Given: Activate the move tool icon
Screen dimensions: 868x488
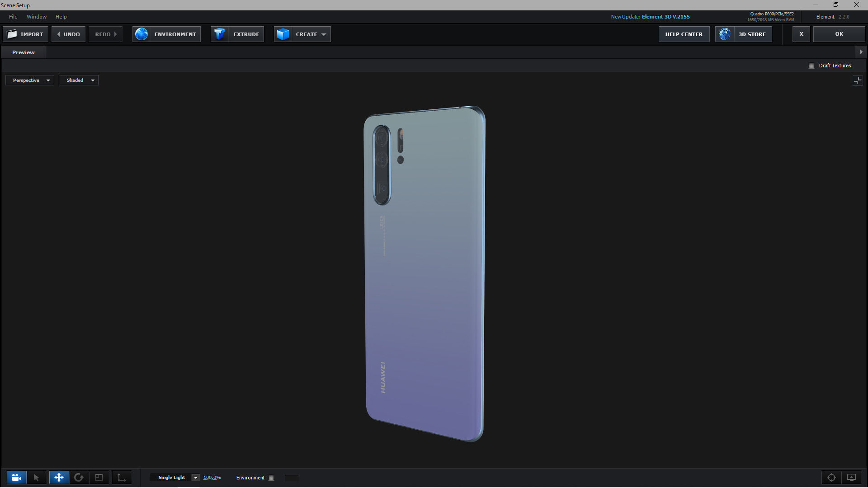Looking at the screenshot, I should (59, 478).
